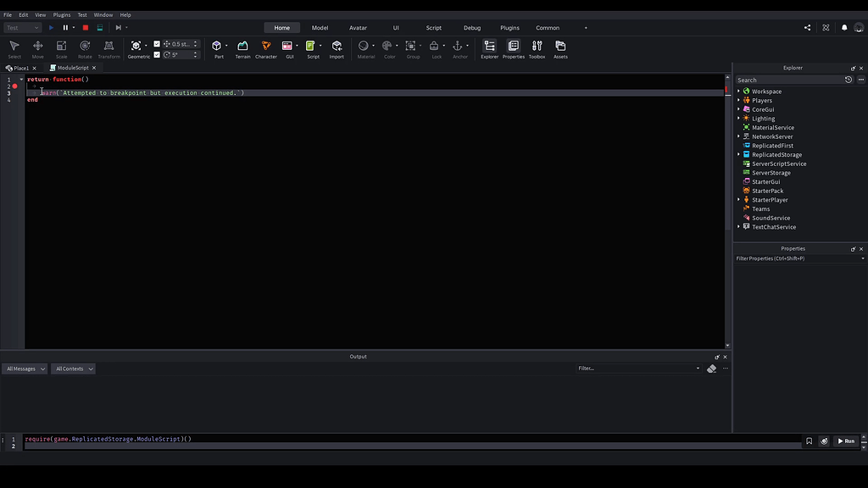Activate the Transform tool

108,48
